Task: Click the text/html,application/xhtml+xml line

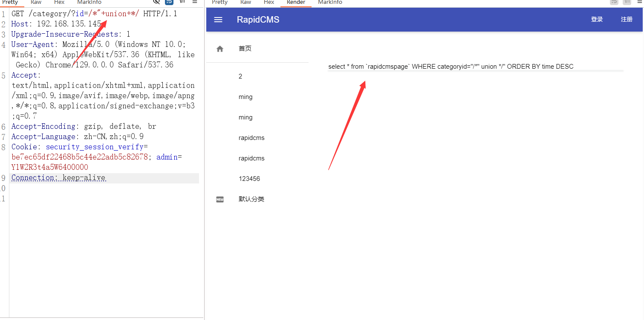Action: (103, 85)
